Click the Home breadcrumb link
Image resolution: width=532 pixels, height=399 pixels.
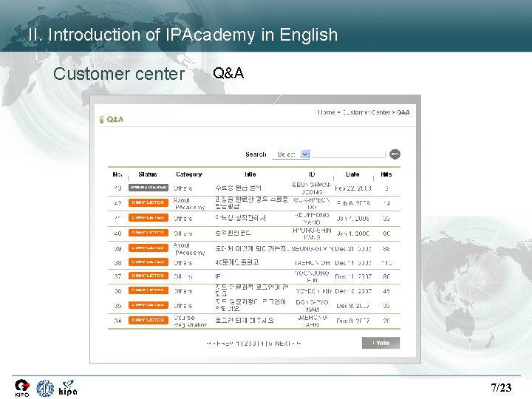tap(327, 112)
